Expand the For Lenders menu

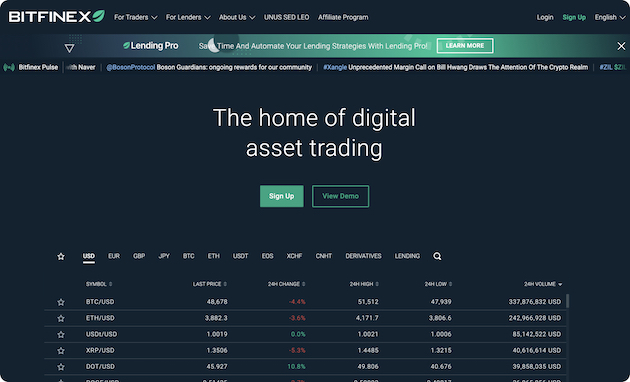[188, 17]
